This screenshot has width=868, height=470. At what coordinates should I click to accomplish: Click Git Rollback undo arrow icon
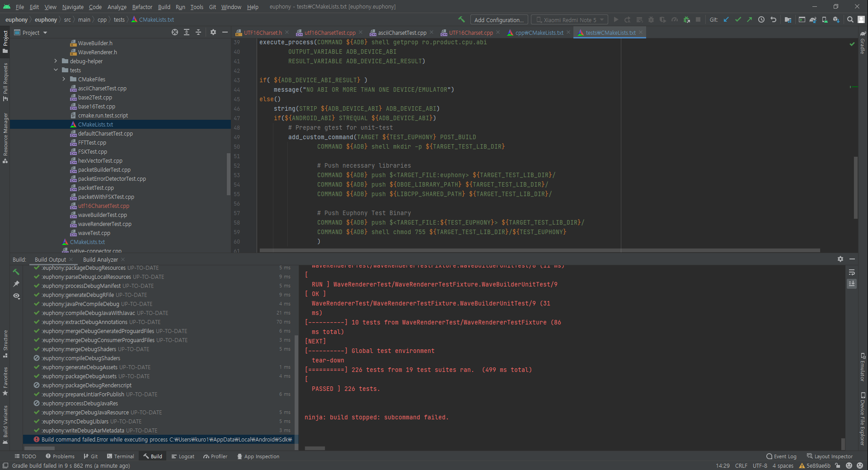pyautogui.click(x=773, y=19)
